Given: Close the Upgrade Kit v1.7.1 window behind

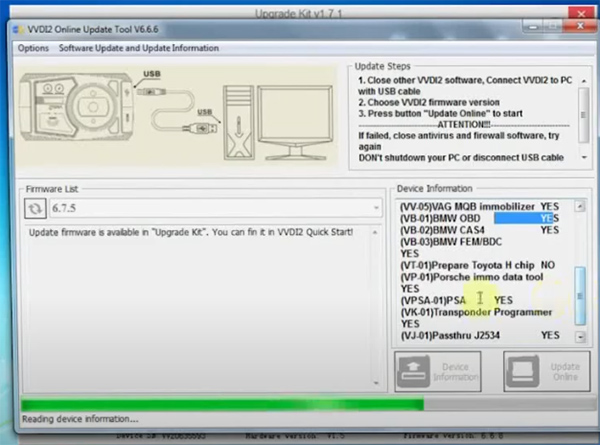Looking at the screenshot, I should pyautogui.click(x=581, y=14).
